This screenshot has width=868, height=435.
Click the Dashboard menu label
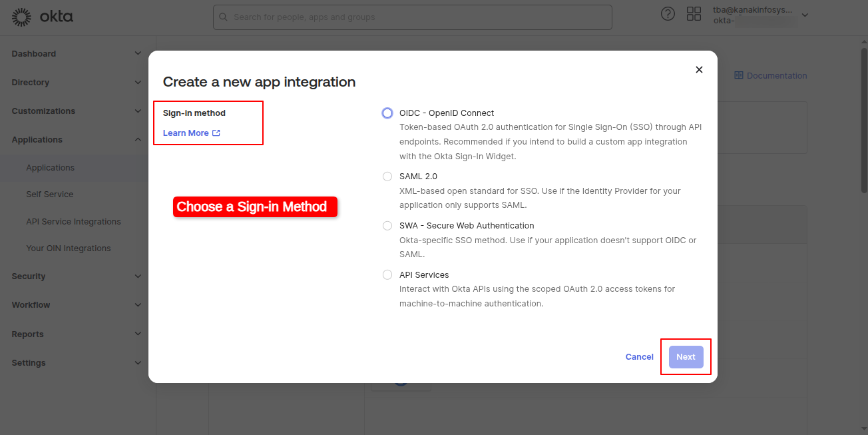click(34, 54)
